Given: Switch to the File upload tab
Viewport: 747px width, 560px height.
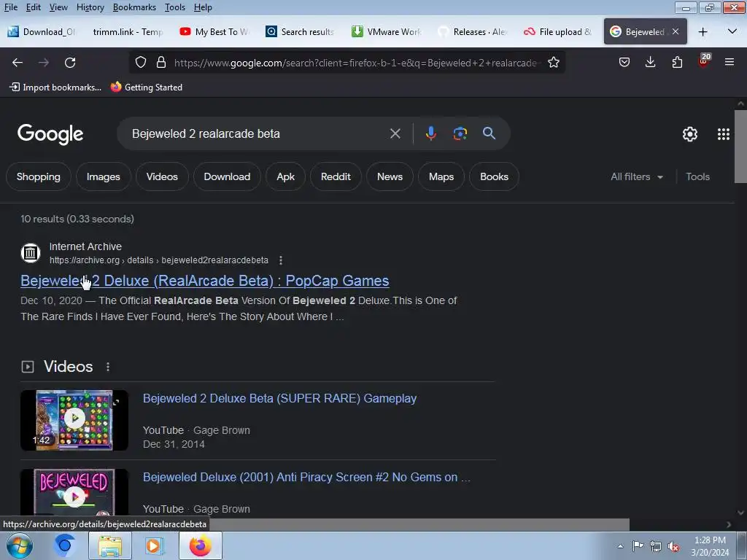Looking at the screenshot, I should [x=558, y=32].
